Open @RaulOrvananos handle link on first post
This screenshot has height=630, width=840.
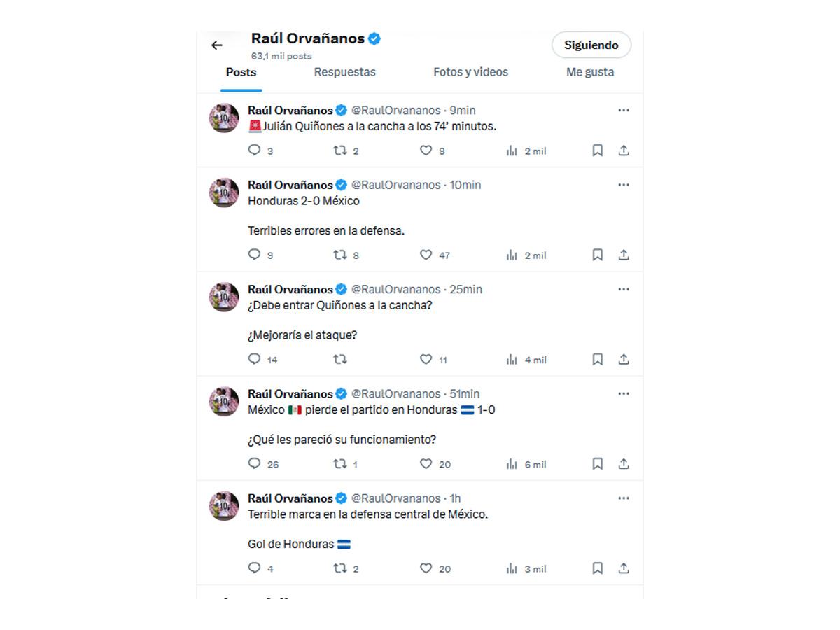pyautogui.click(x=395, y=110)
